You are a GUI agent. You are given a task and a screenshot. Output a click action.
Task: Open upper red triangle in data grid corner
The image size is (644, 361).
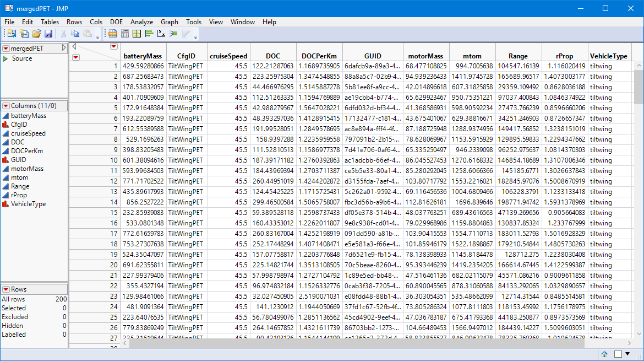(x=114, y=46)
